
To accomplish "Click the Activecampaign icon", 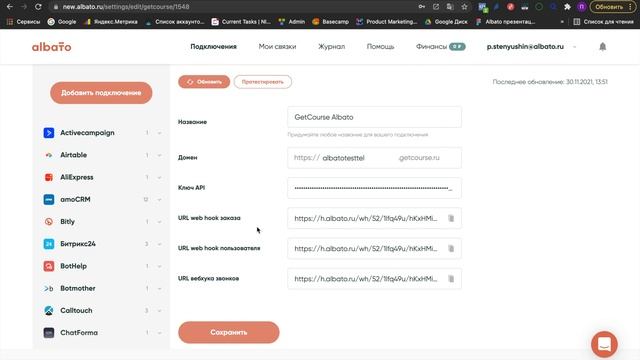I will [x=49, y=133].
